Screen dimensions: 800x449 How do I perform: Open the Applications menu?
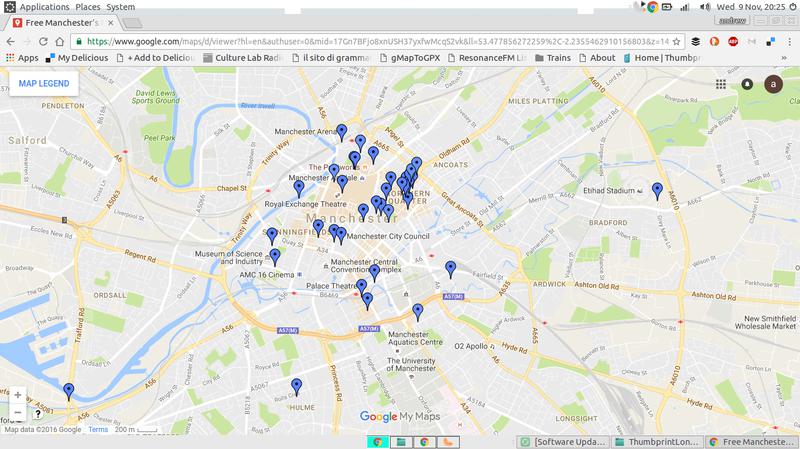(44, 7)
